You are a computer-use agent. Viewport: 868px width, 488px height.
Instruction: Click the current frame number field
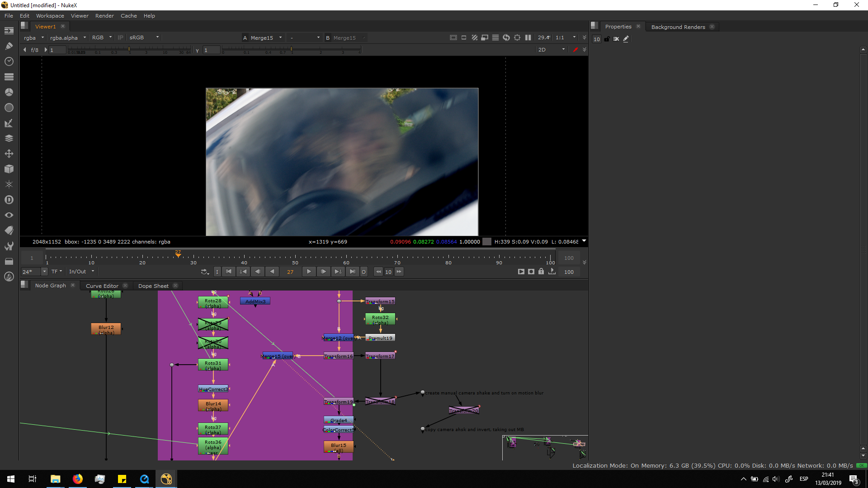(290, 272)
